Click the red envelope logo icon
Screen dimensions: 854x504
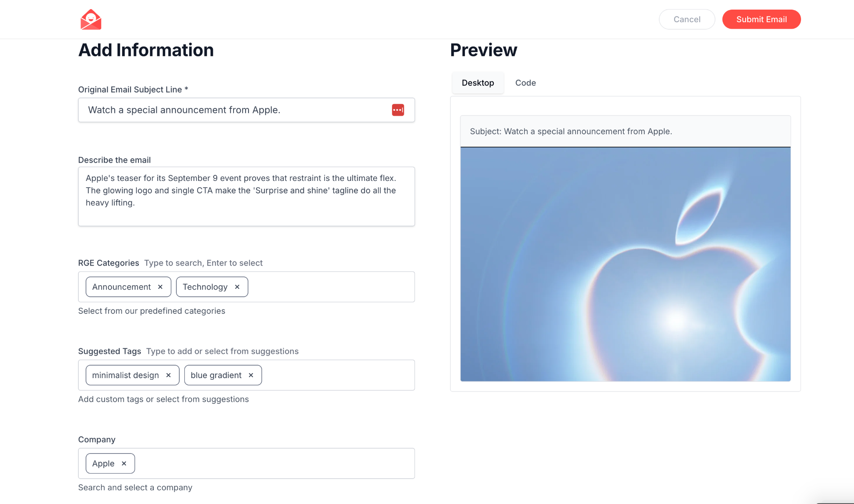[x=91, y=20]
